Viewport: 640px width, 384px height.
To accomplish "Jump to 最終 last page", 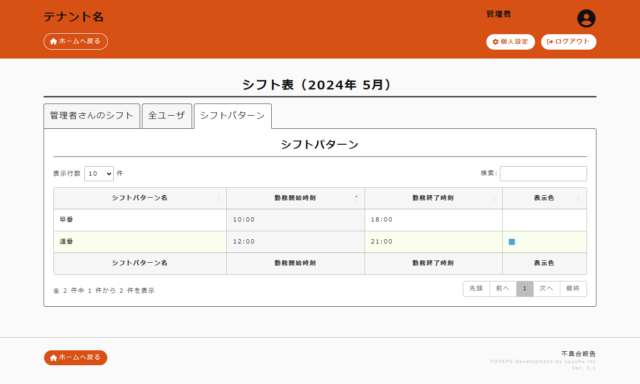I will pyautogui.click(x=573, y=289).
